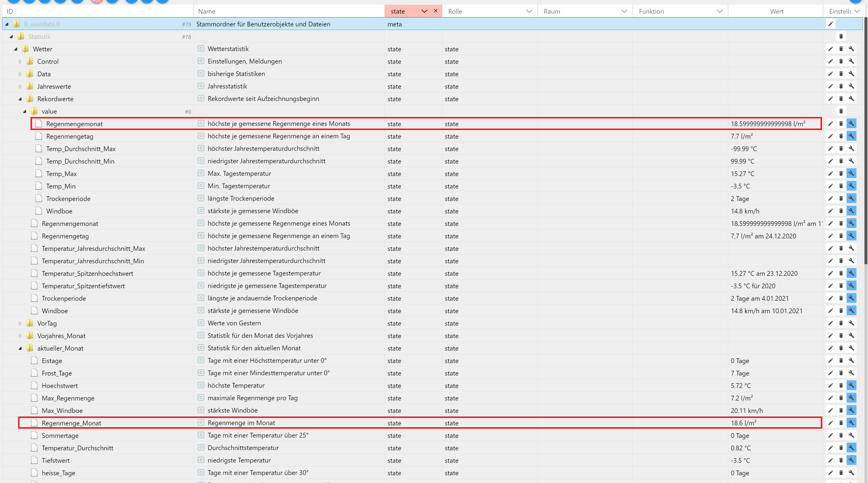This screenshot has width=868, height=483.
Task: Select the Temperatur_Durchschnitt tree item
Action: point(77,448)
